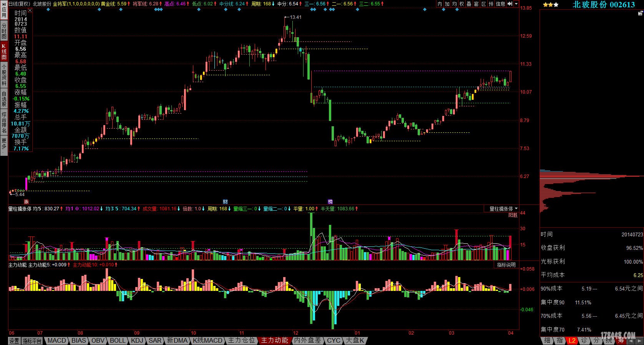This screenshot has height=345, width=644.
Task: Click the 13.41 high price label
Action: (295, 17)
